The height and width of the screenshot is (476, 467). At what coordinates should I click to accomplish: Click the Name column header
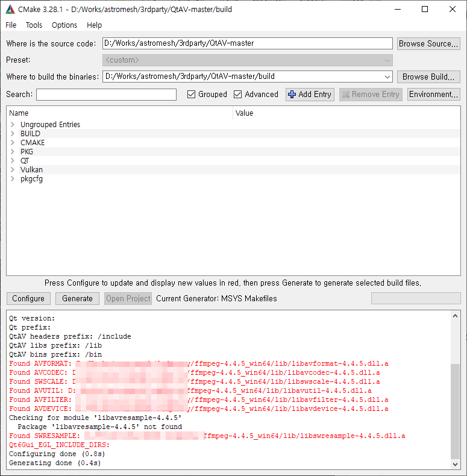pos(120,113)
